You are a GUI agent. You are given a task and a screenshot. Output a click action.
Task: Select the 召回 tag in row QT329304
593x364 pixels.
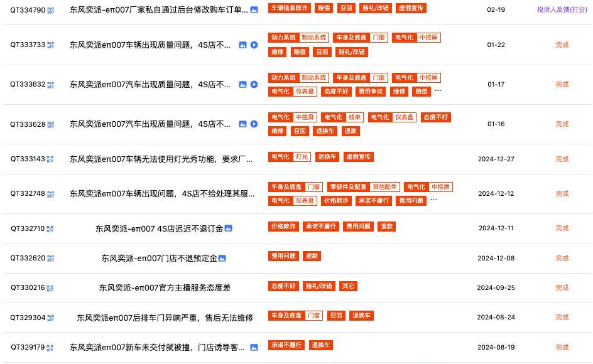coord(336,316)
